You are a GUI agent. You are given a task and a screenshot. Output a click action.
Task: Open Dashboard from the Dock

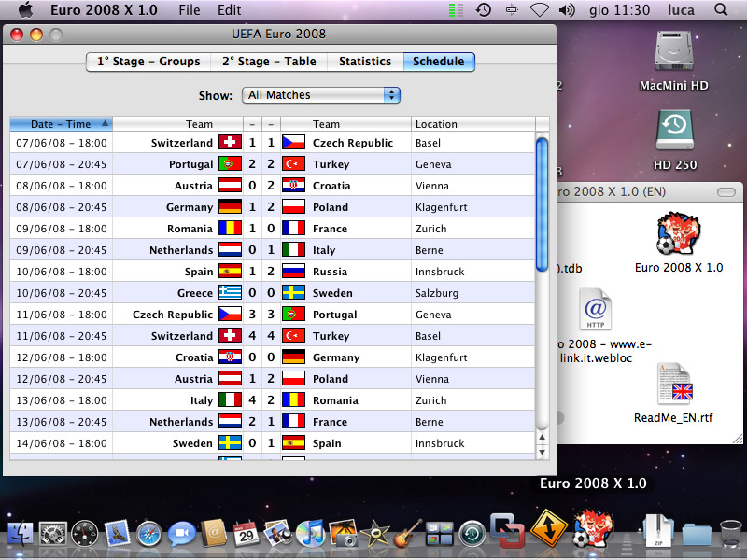pos(85,534)
